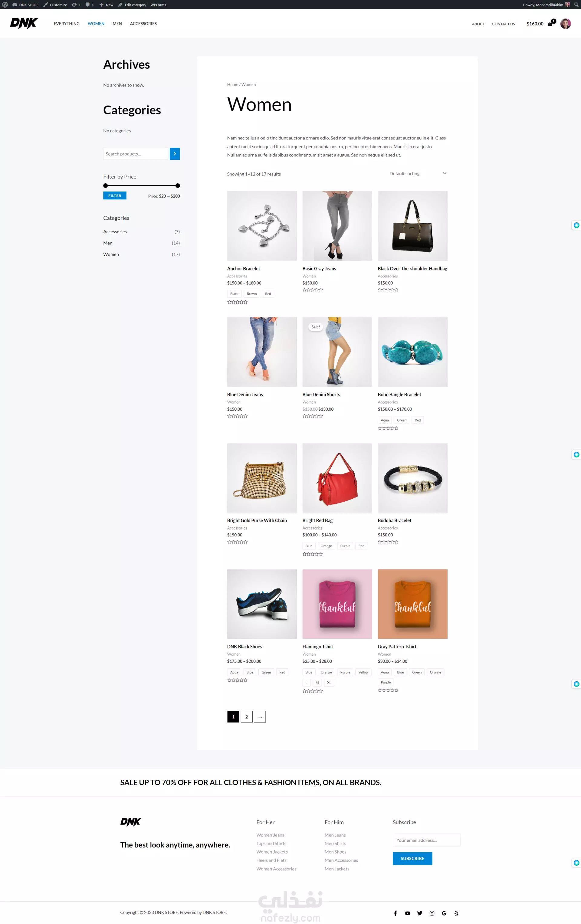
Task: Click the search products arrow button
Action: tap(175, 153)
